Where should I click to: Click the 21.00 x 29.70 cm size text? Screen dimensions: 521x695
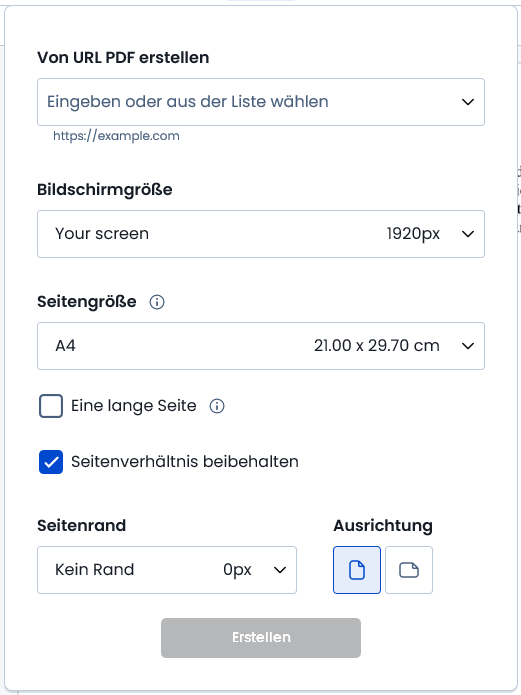[376, 346]
